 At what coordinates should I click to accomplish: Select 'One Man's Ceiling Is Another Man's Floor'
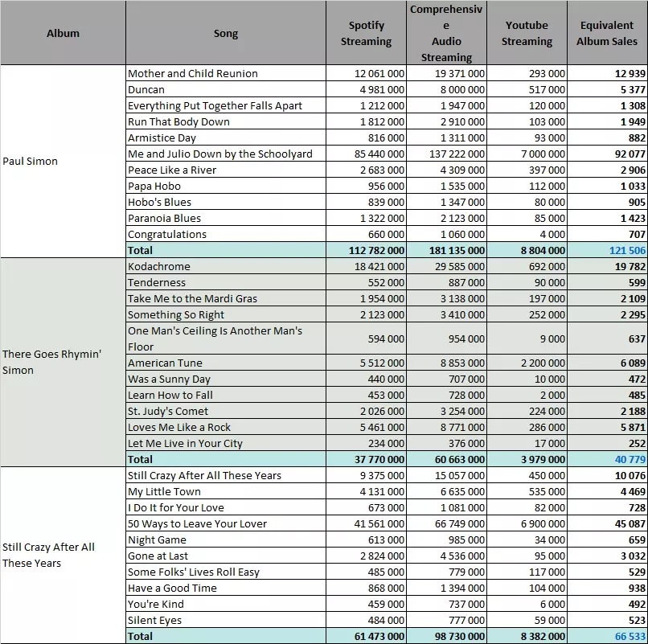point(226,338)
